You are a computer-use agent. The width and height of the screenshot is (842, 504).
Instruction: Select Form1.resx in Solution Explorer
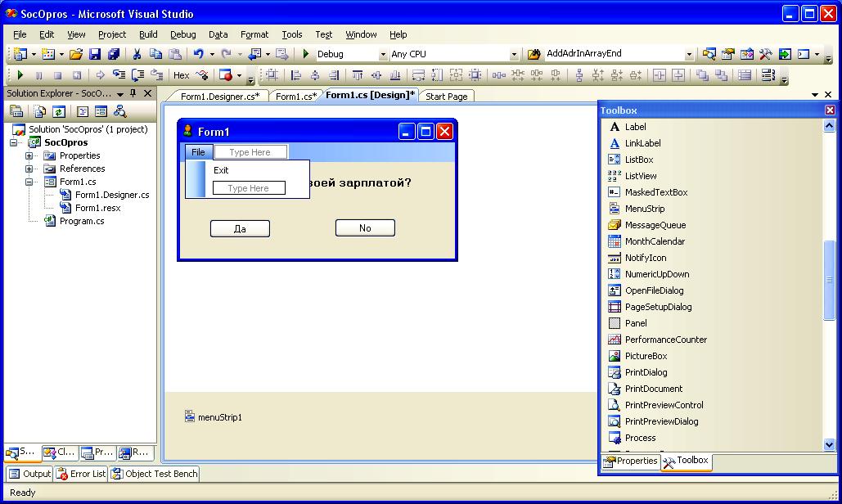click(91, 208)
